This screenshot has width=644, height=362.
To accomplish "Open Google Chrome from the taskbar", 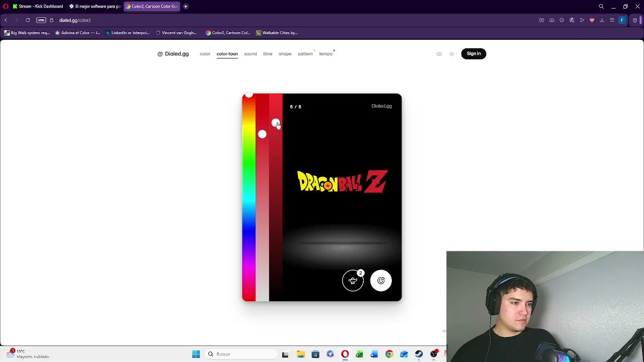I will point(389,354).
